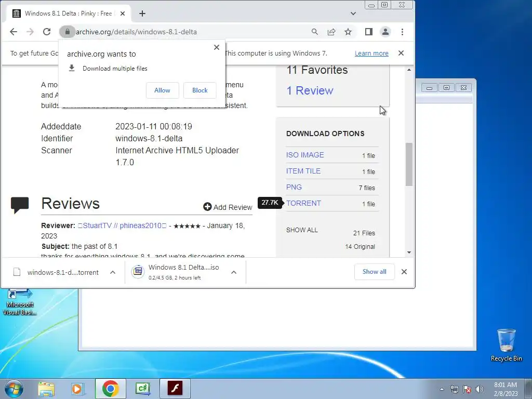Close the downloads shelf
This screenshot has width=532, height=399.
[404, 272]
